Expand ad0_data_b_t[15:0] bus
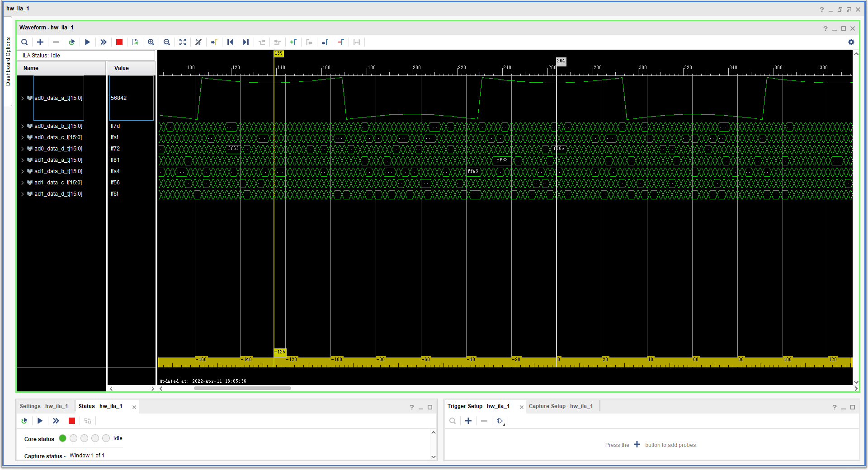This screenshot has width=868, height=470. tap(22, 126)
